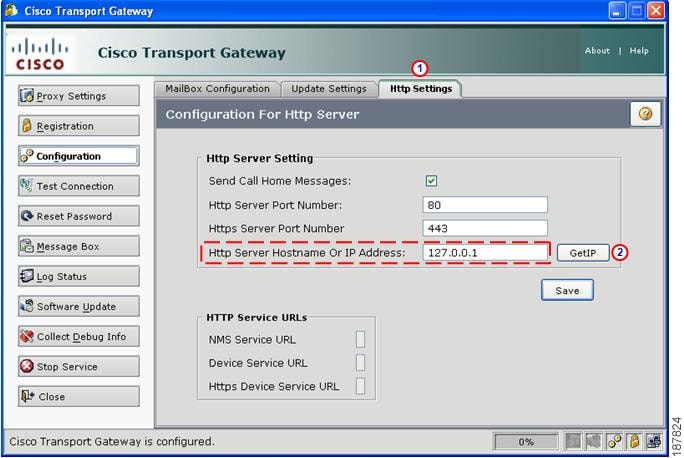Click the red Stop Service button
The image size is (684, 458).
point(79,366)
